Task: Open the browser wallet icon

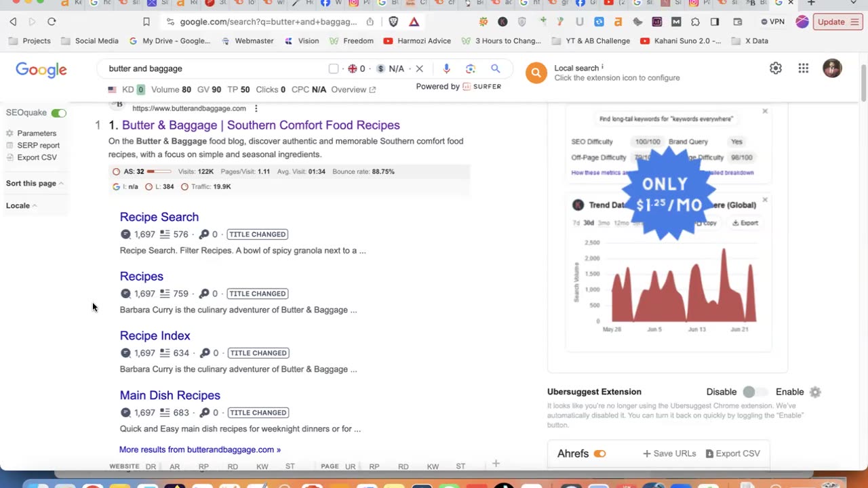Action: (x=738, y=22)
